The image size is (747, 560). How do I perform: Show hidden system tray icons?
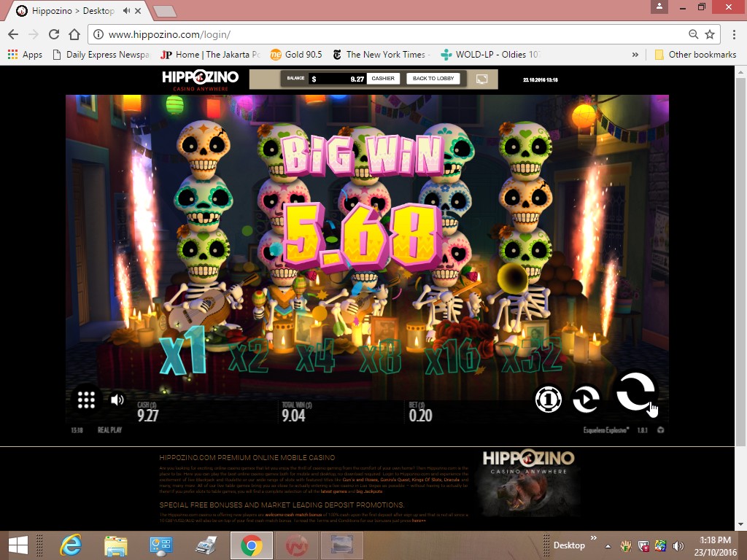tap(608, 545)
